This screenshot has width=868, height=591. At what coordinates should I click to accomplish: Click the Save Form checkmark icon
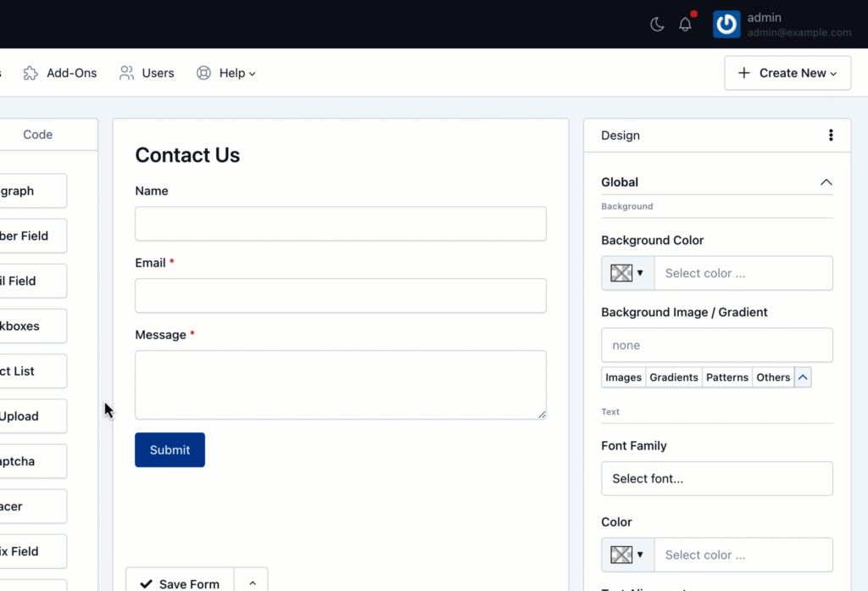(146, 584)
